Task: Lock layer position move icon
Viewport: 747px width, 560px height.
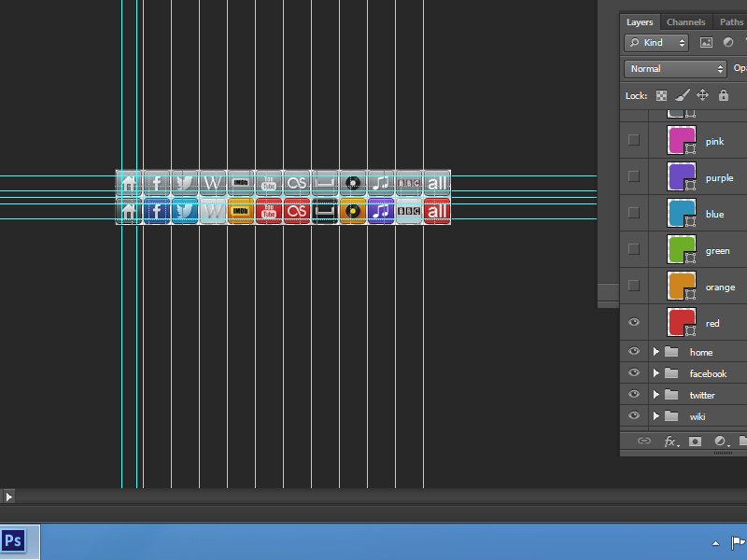Action: (x=703, y=95)
